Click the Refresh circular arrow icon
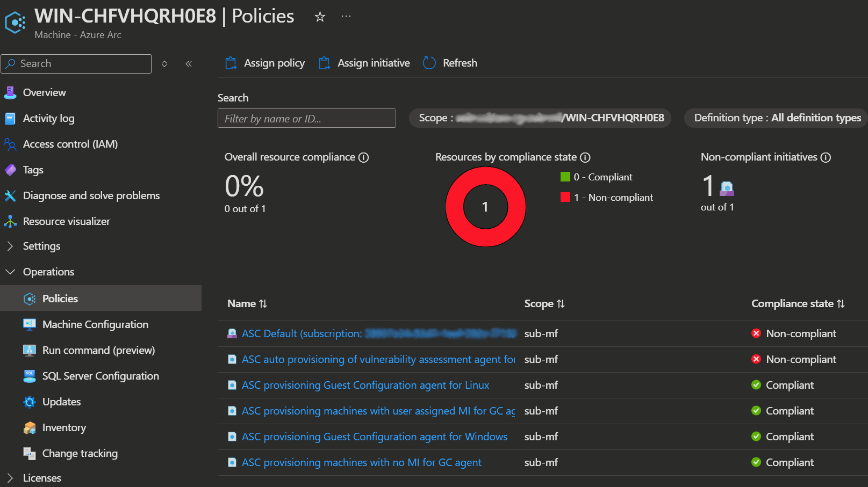The height and width of the screenshot is (487, 868). [429, 63]
